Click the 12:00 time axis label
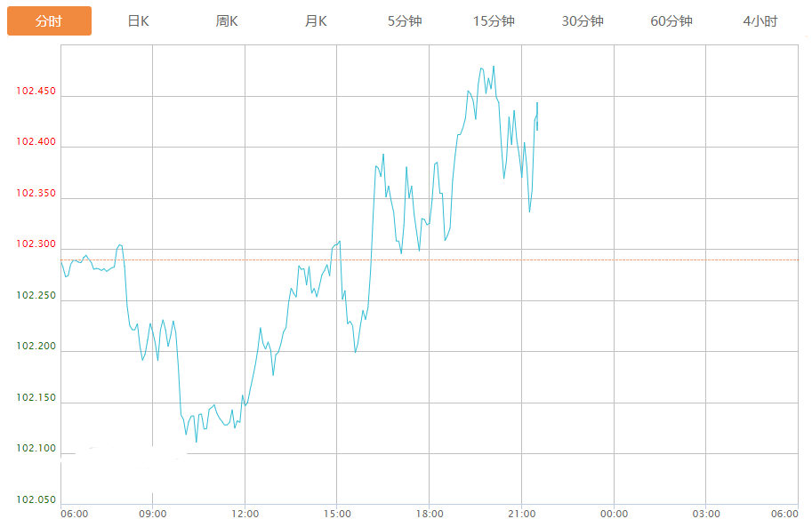Screen dimensions: 812x527 pyautogui.click(x=245, y=514)
